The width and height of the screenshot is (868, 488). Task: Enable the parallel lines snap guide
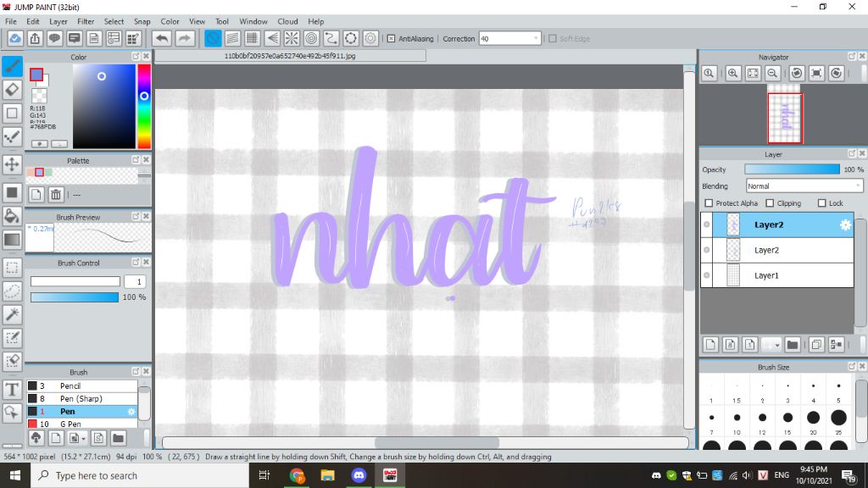click(x=232, y=38)
